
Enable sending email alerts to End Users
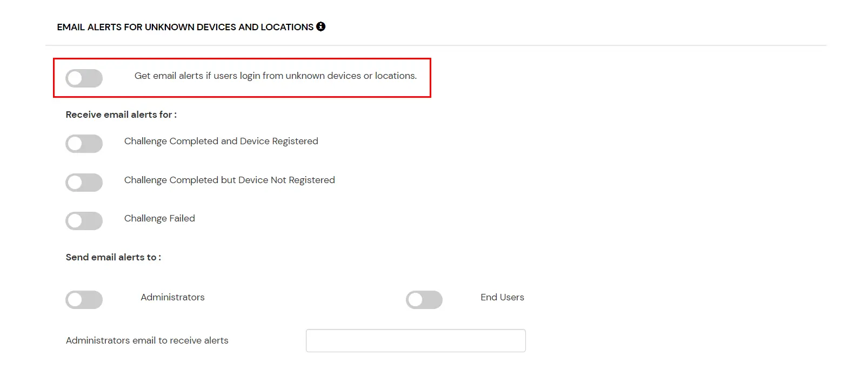click(425, 299)
